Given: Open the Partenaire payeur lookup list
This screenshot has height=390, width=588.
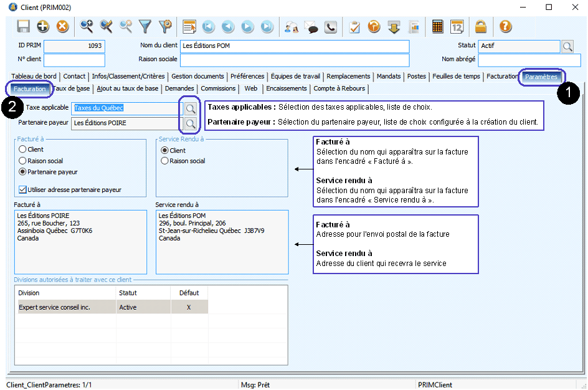Looking at the screenshot, I should click(x=189, y=123).
